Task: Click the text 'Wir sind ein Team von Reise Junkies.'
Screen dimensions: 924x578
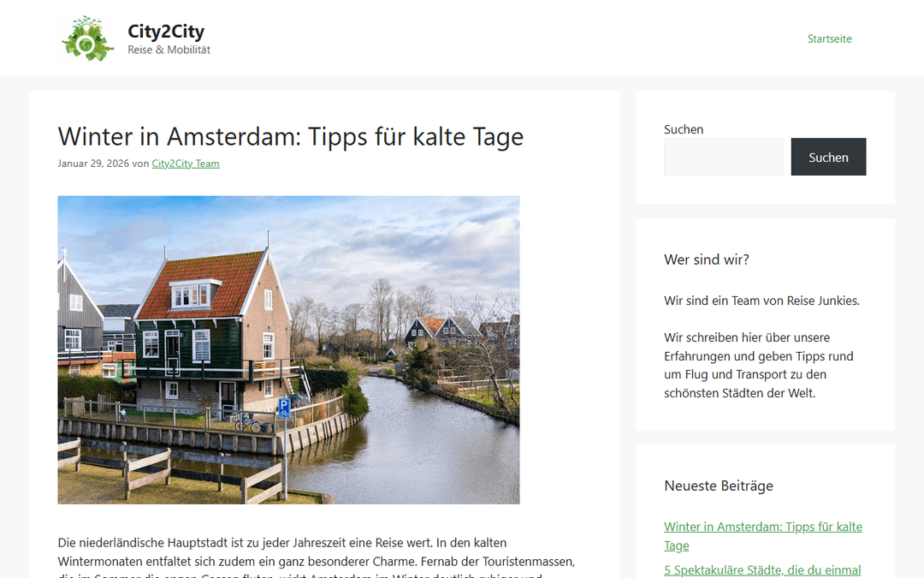Action: pyautogui.click(x=761, y=301)
